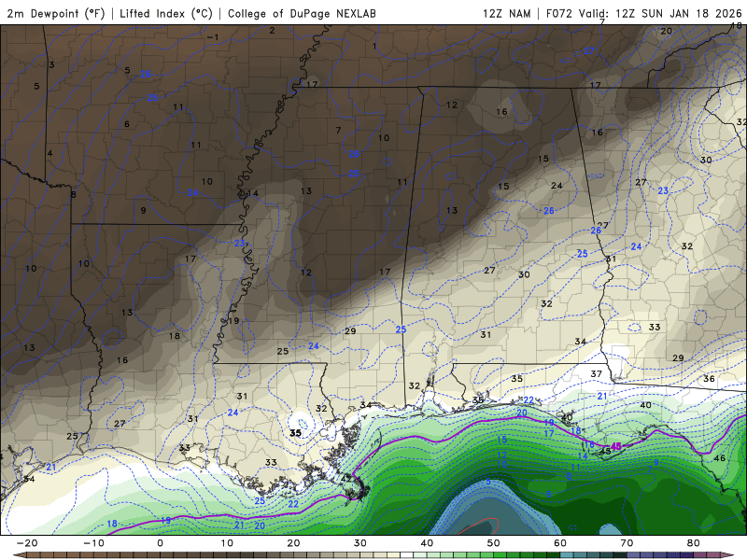
Task: Click dewpoint value '14' beside the Mississippi River
Action: point(253,193)
